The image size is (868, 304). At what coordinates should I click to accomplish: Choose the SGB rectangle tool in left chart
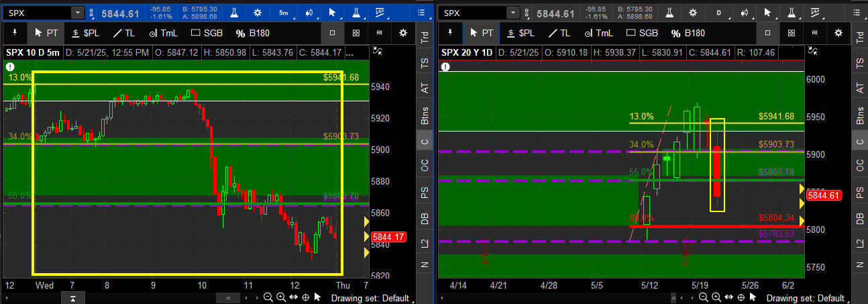click(x=209, y=33)
